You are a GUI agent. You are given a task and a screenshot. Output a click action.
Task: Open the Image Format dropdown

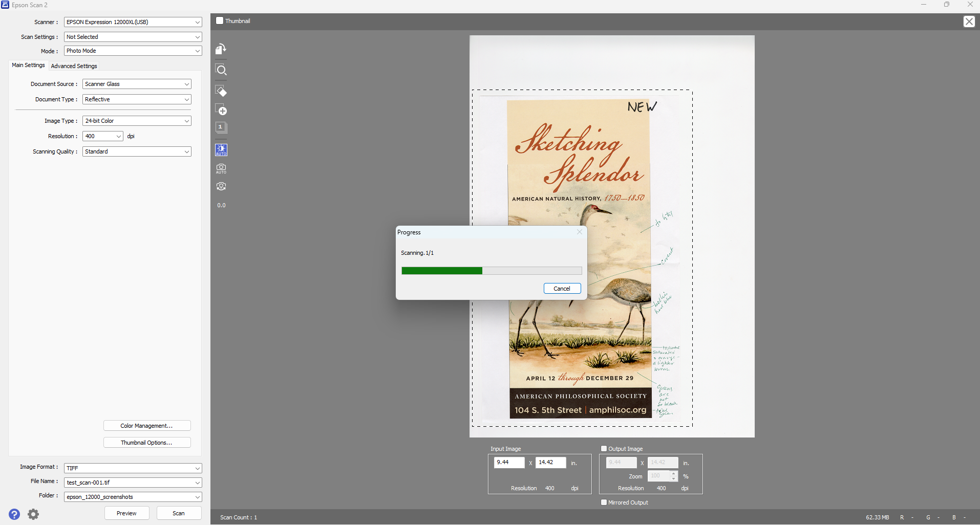133,468
